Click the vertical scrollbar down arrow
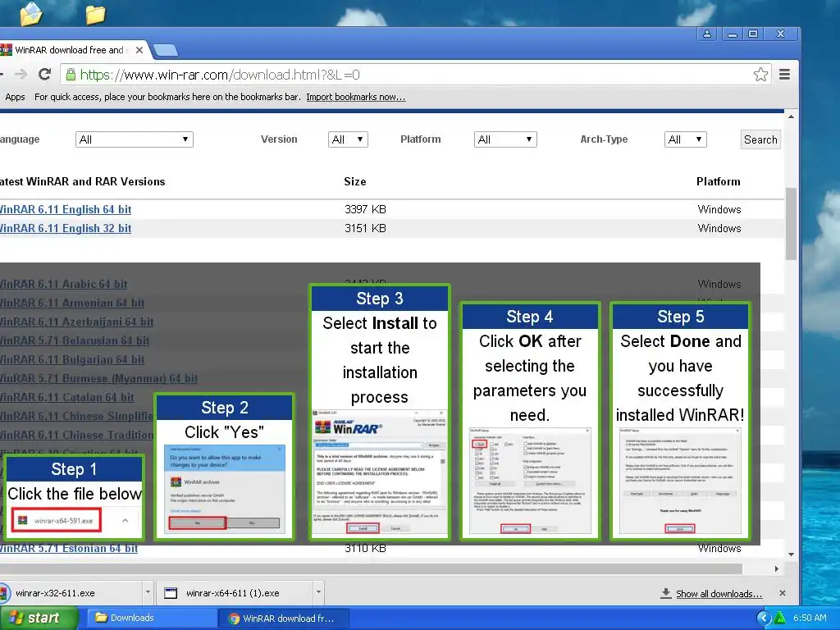840x630 pixels. click(x=791, y=554)
